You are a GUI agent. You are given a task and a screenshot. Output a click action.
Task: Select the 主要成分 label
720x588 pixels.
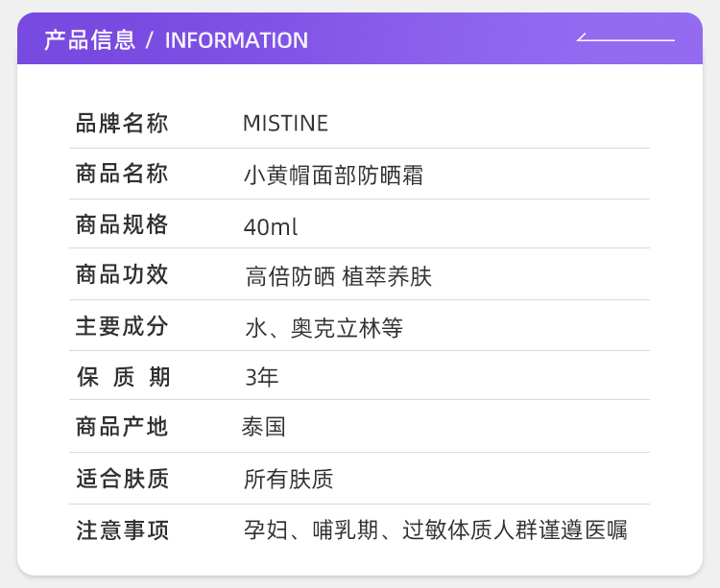click(x=122, y=326)
